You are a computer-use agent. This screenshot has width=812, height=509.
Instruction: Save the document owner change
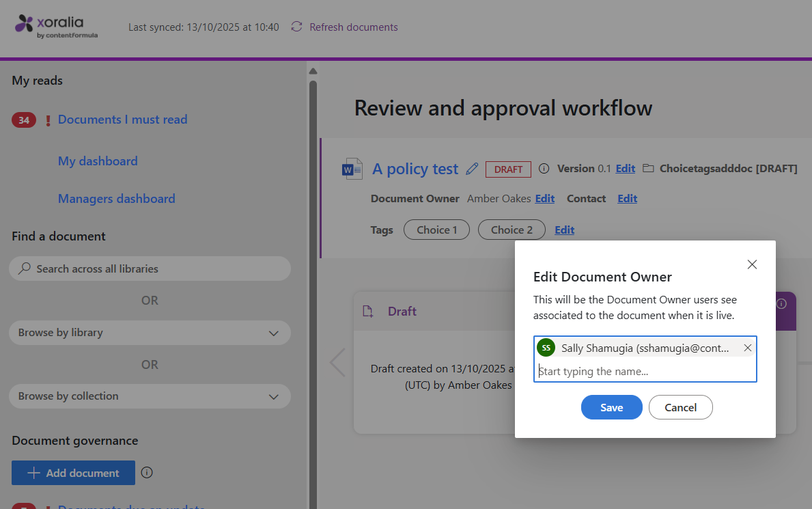[611, 407]
